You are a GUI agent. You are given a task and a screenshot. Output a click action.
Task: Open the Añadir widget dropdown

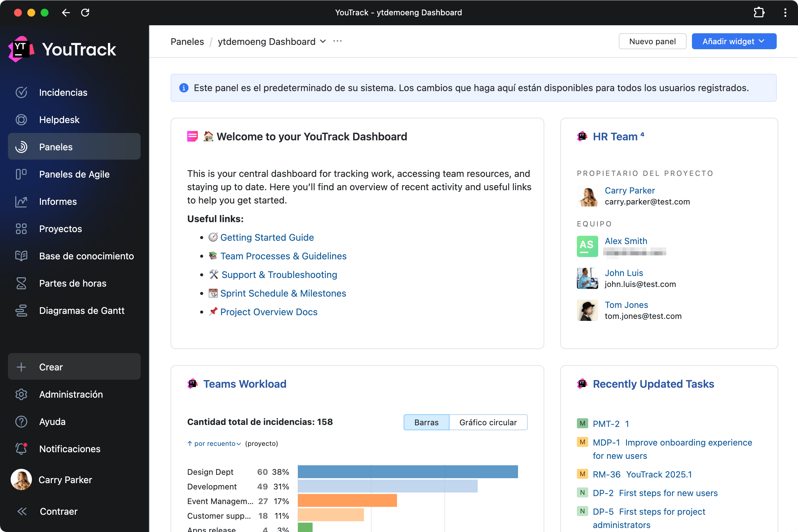pos(733,41)
